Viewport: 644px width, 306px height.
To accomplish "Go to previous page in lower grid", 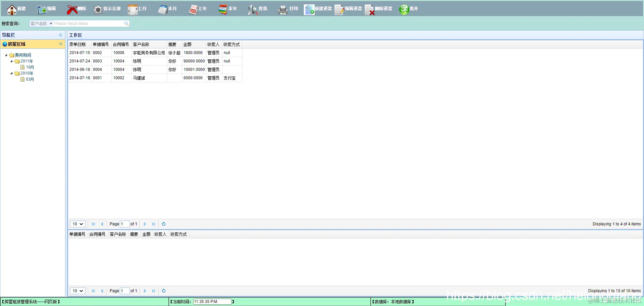I will click(102, 291).
